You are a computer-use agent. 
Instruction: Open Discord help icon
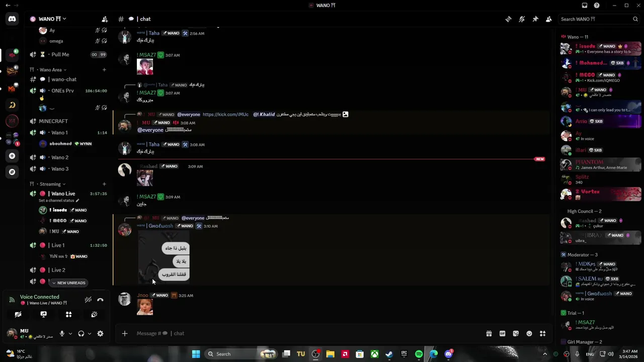pos(597,6)
